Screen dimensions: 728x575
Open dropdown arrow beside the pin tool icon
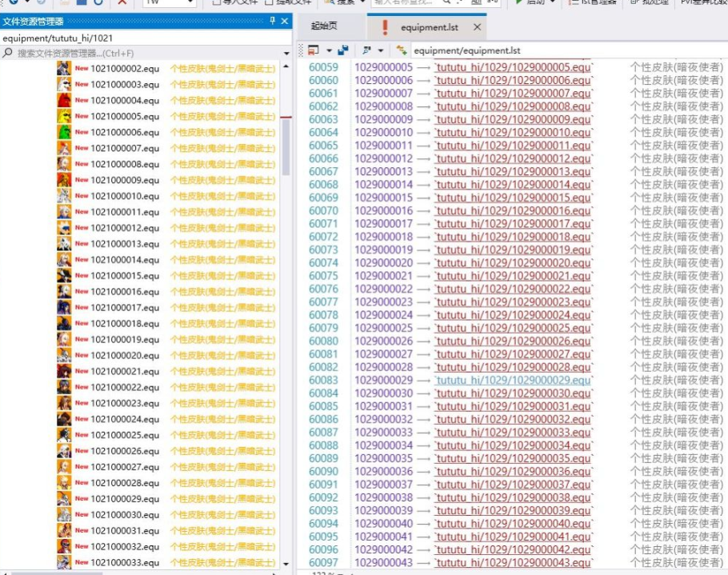[x=381, y=50]
